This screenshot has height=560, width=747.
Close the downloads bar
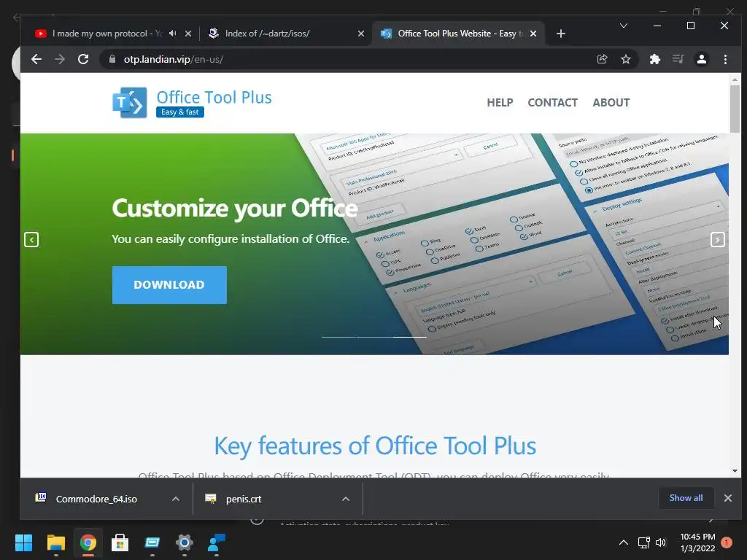727,497
